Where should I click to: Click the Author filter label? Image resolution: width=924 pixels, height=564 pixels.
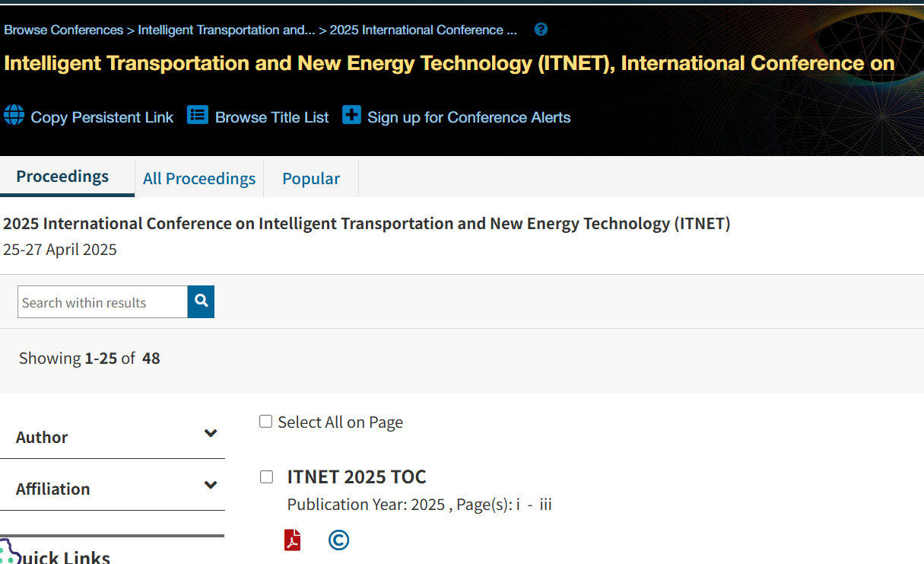42,437
